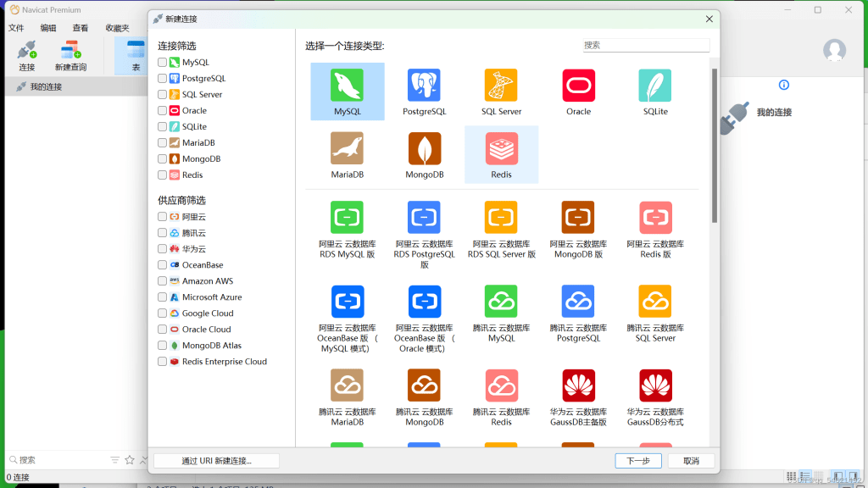
Task: Choose 华为云 GaussDB主备版 icon
Action: [x=578, y=385]
